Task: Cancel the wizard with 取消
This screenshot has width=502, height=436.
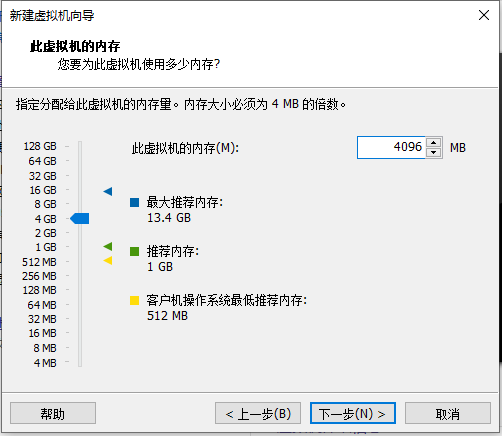Action: (448, 413)
